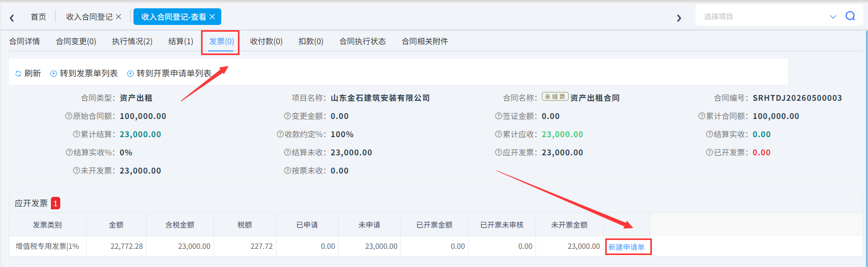Viewport: 868px width, 267px height.
Task: Click help icon beside 累计合同额
Action: pos(702,116)
